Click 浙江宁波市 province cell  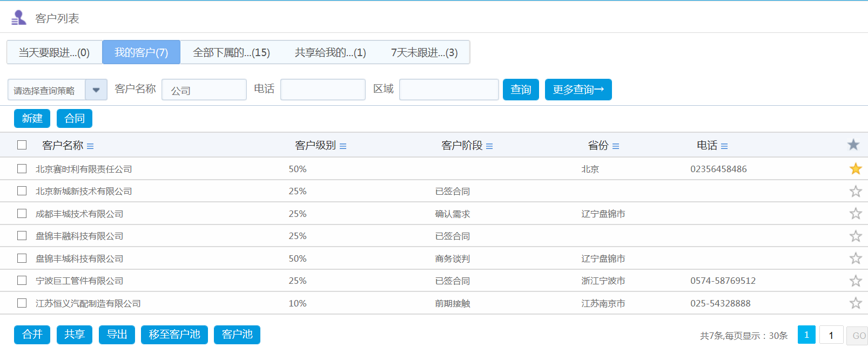coord(603,281)
